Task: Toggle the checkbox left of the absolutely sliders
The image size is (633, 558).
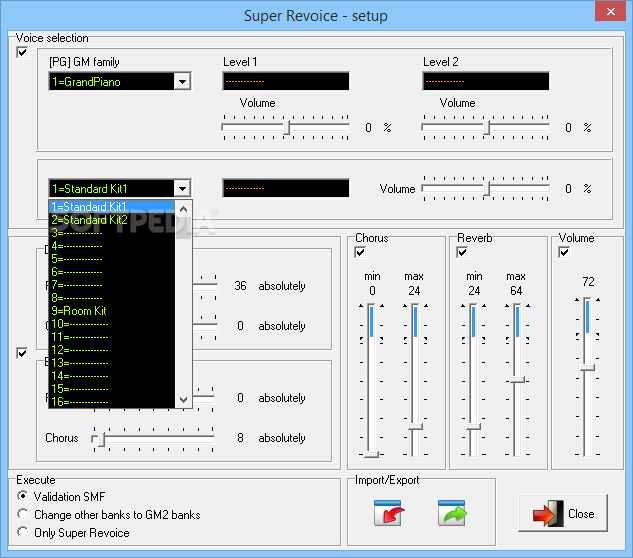Action: pyautogui.click(x=22, y=353)
